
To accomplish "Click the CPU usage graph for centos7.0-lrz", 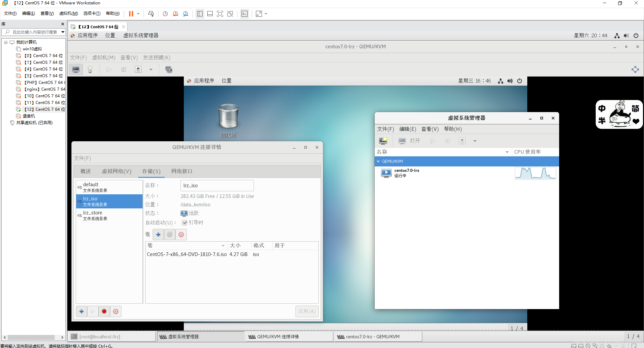I will (x=535, y=173).
